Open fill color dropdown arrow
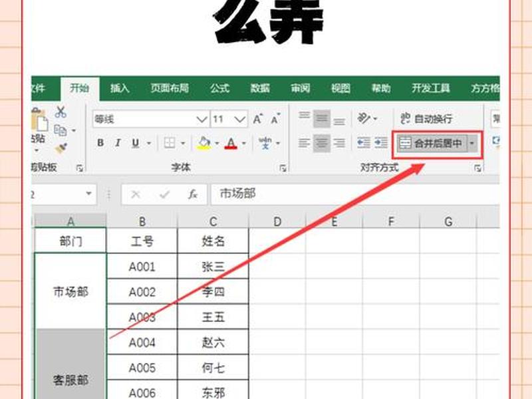 [217, 143]
